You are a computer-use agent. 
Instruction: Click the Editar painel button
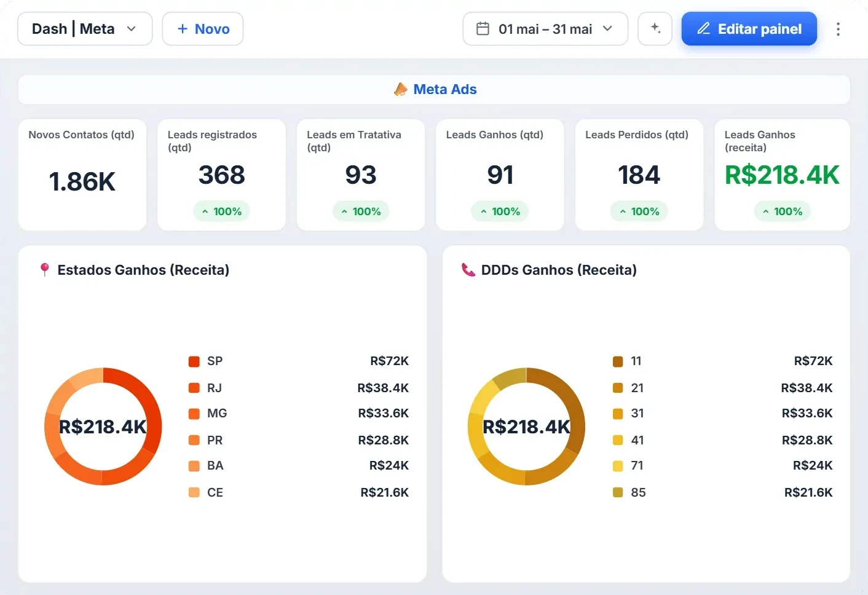point(749,29)
